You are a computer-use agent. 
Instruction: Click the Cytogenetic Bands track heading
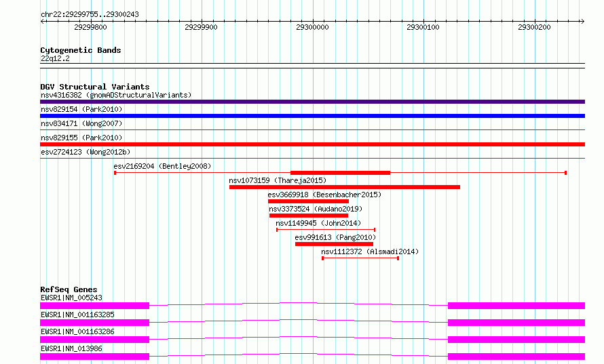[81, 50]
